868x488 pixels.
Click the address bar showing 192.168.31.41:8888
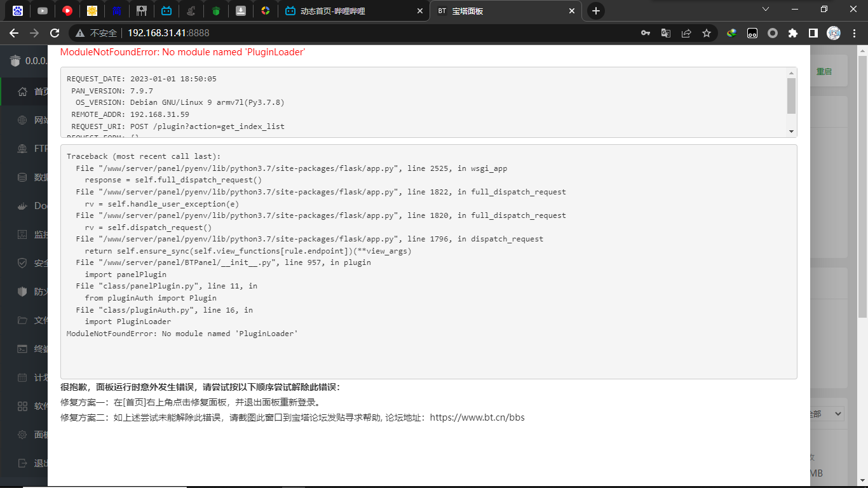tap(168, 33)
